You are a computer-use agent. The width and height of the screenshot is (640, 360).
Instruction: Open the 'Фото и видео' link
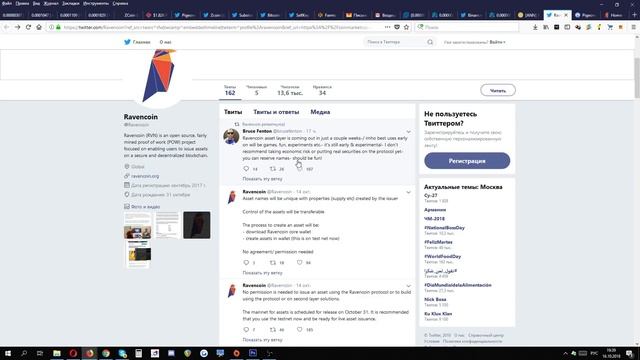click(145, 207)
